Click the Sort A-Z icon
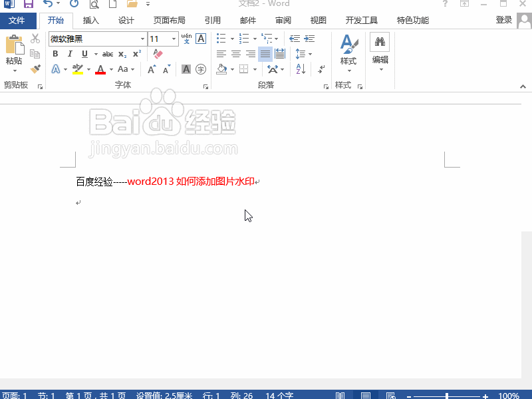Image resolution: width=532 pixels, height=399 pixels. (301, 69)
